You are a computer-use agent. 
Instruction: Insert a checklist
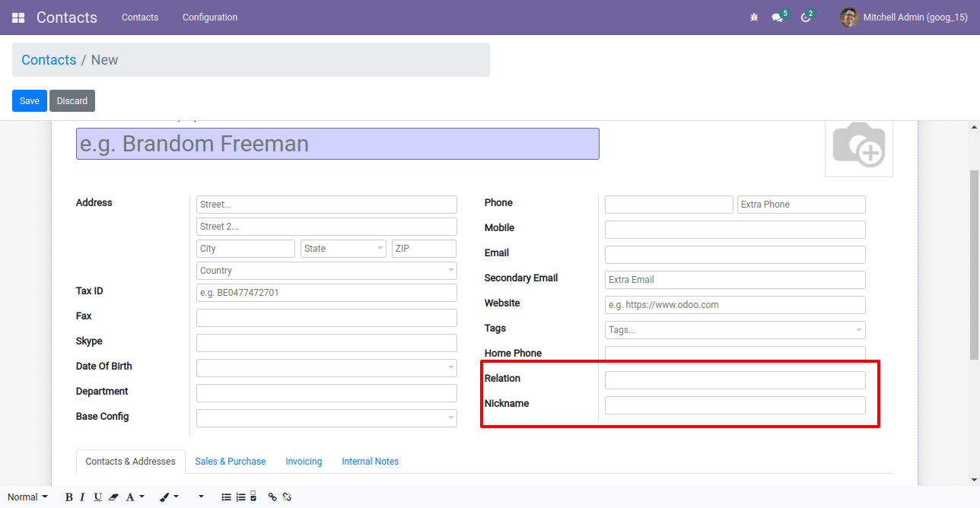pyautogui.click(x=253, y=497)
